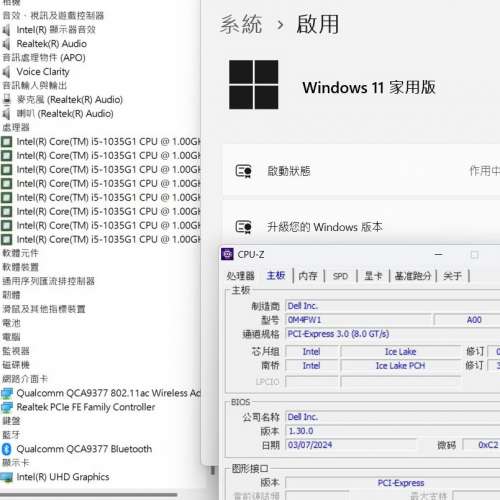
Task: Select the Intel(R) UHD Graphics display icon
Action: (x=7, y=477)
